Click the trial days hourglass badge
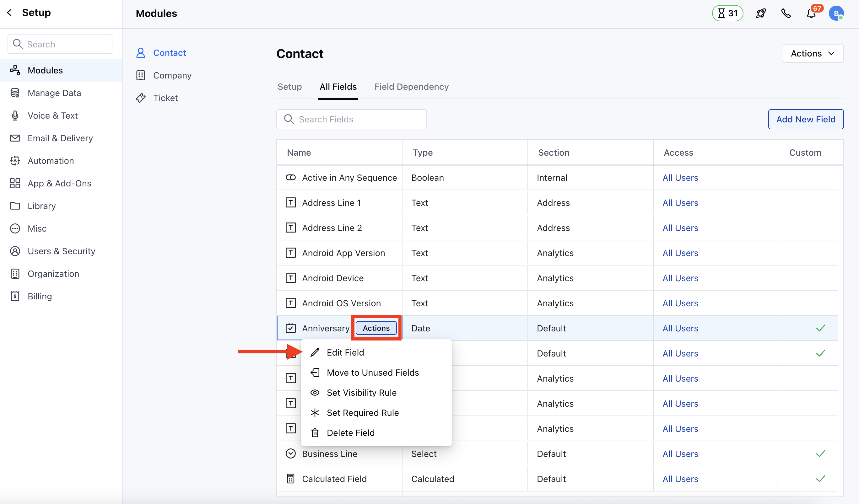859x504 pixels. click(727, 13)
